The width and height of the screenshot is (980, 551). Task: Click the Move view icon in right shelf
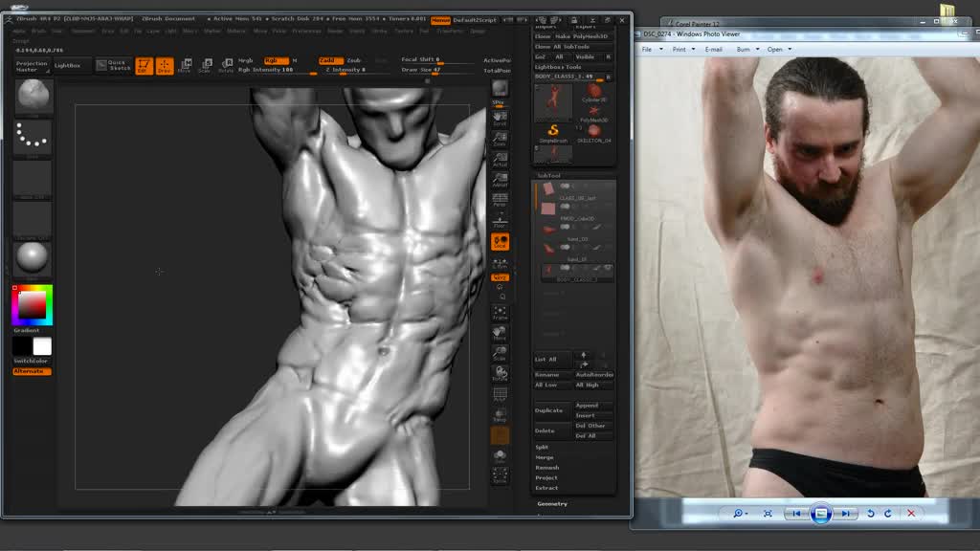pyautogui.click(x=500, y=333)
